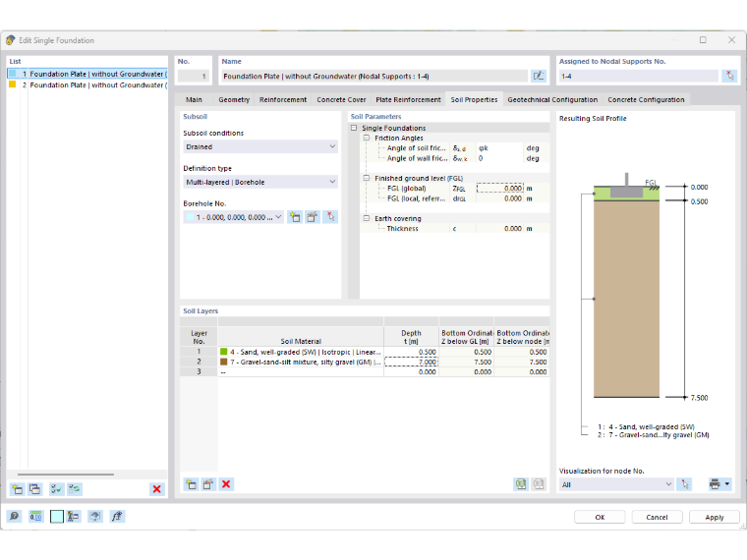Delete soil layer red X icon
This screenshot has height=560, width=747.
click(x=226, y=484)
